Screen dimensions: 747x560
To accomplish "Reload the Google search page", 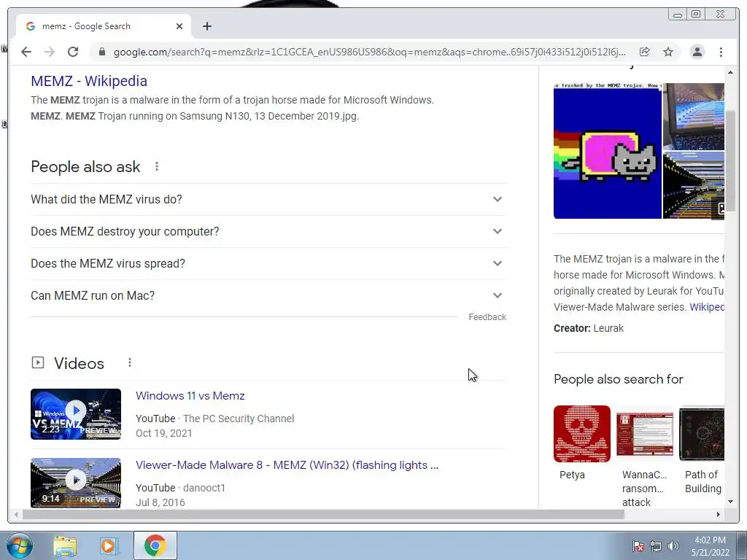I will tap(73, 52).
